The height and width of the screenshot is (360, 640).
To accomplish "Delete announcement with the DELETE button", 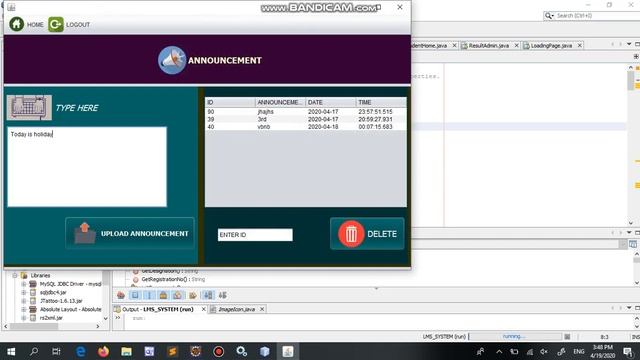I will coord(367,234).
